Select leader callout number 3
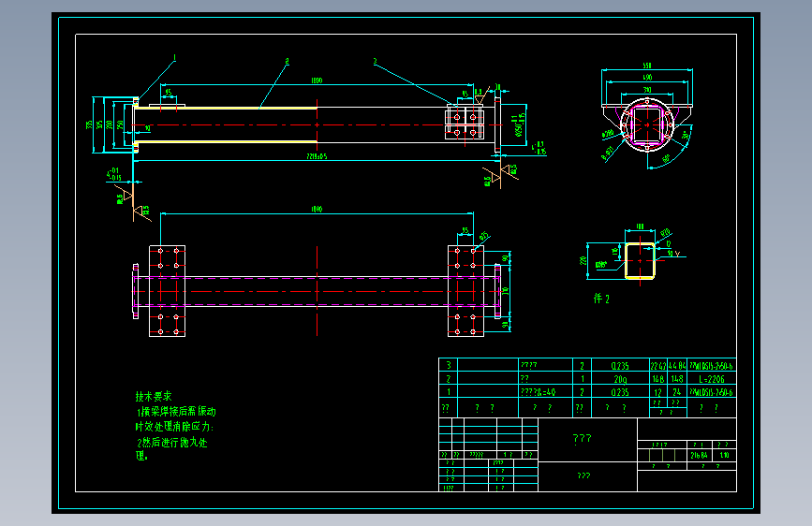The height and width of the screenshot is (526, 812). (x=375, y=61)
